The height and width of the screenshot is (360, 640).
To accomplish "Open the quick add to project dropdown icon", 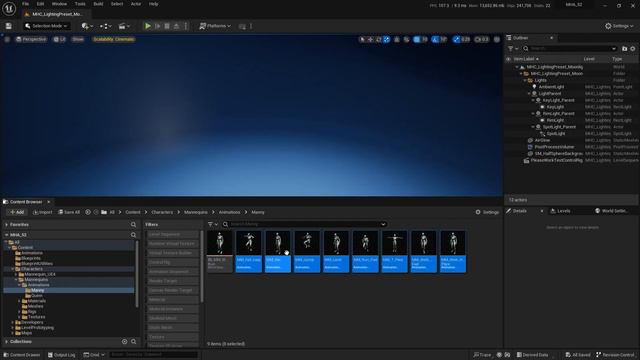I will click(x=87, y=26).
